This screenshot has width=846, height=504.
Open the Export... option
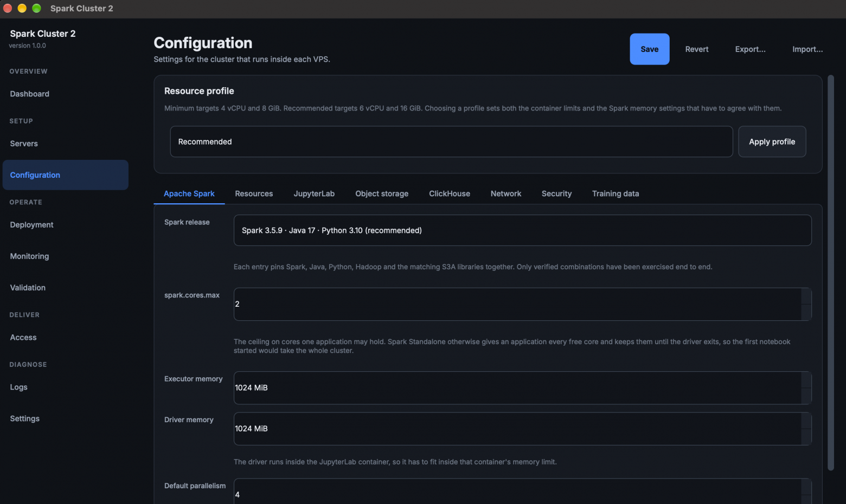pos(751,49)
